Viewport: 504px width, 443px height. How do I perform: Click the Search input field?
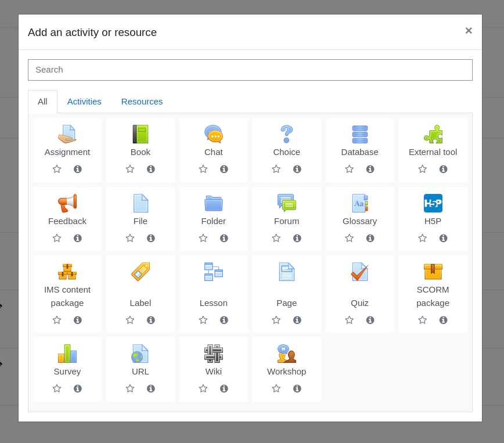point(250,70)
